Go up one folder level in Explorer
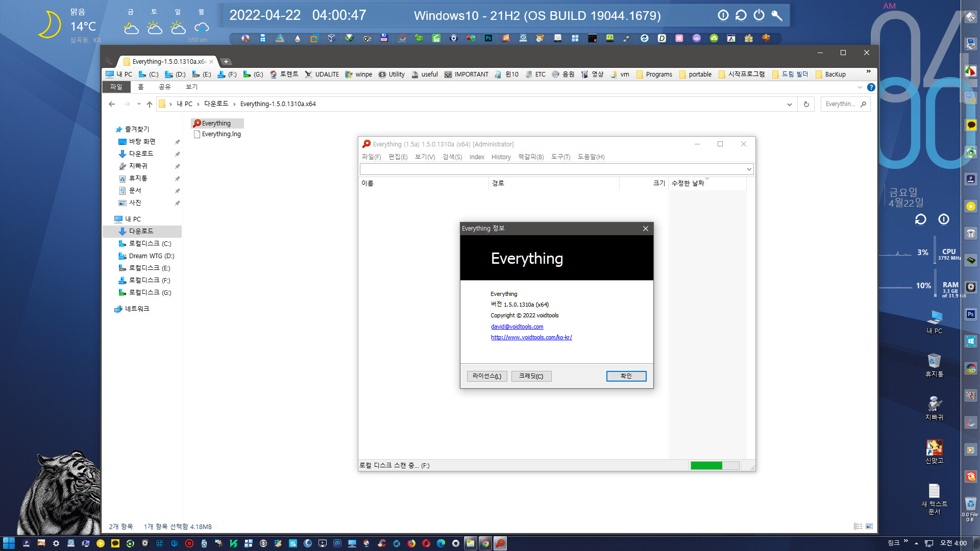The image size is (980, 551). (149, 104)
